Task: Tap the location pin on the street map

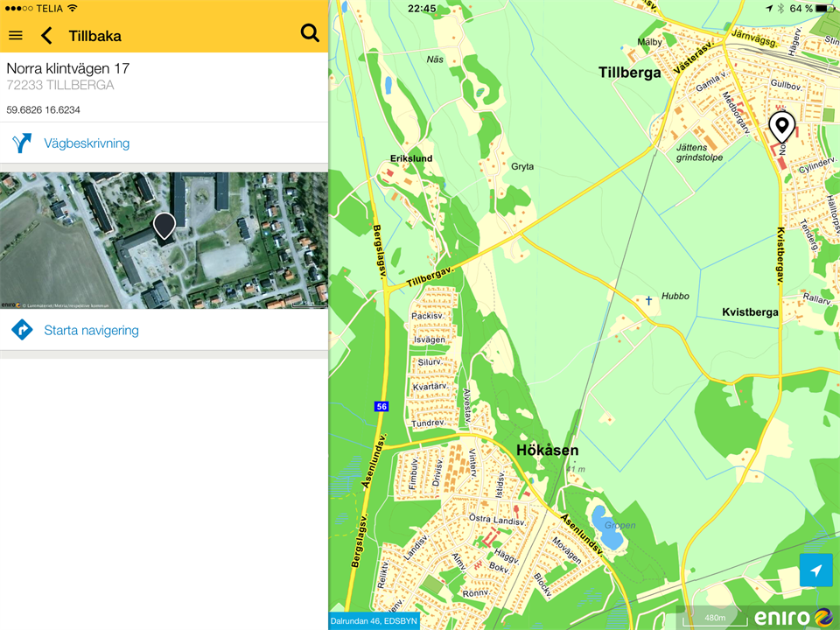Action: [780, 126]
